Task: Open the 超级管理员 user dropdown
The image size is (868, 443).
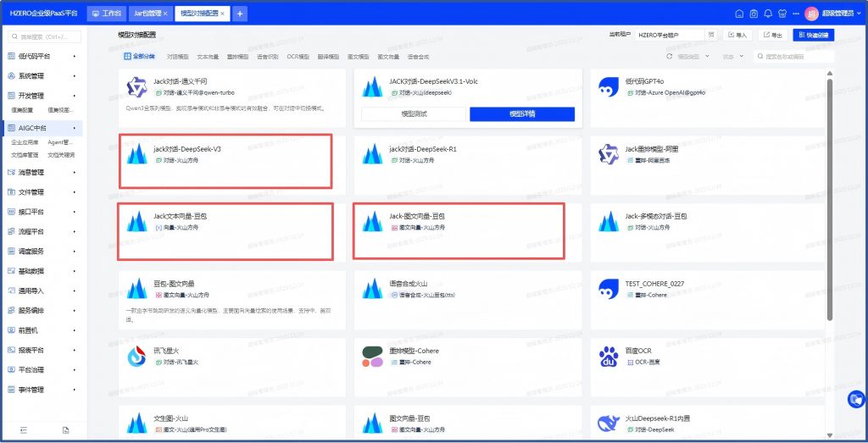Action: coord(836,14)
